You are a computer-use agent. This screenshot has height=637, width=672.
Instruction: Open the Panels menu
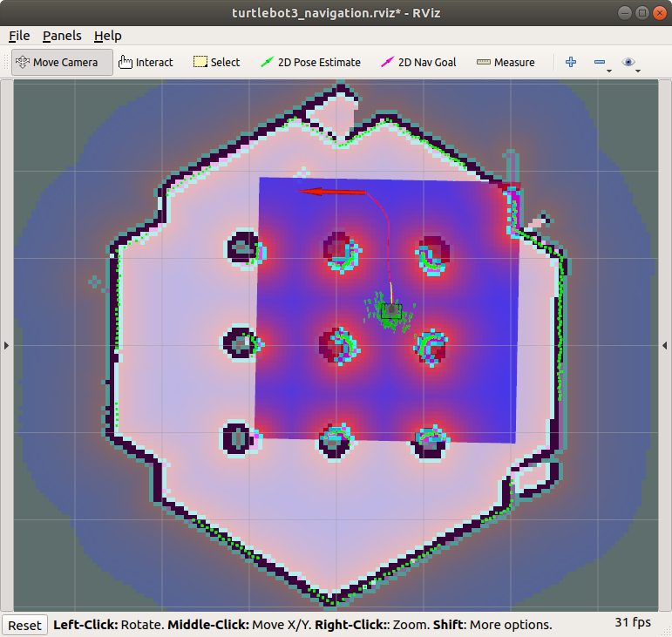[x=62, y=36]
